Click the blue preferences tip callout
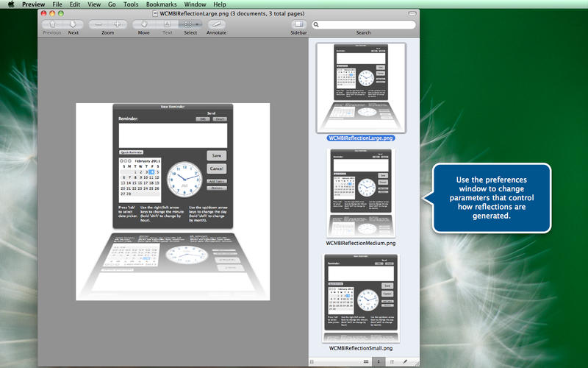 coord(491,198)
